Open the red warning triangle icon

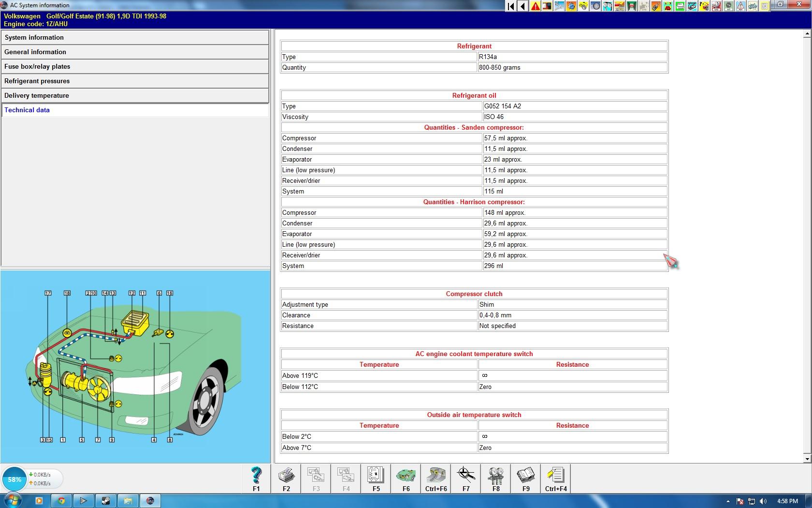536,6
